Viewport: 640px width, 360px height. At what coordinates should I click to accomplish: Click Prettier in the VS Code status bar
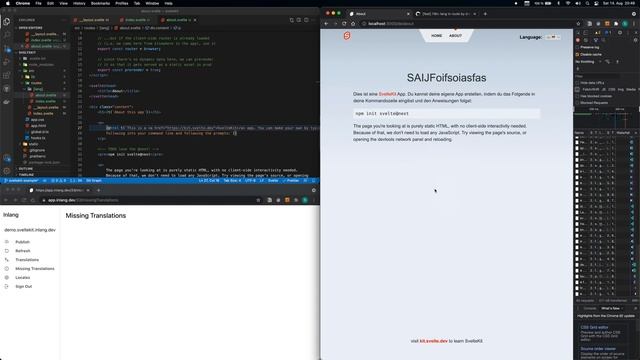pos(291,180)
